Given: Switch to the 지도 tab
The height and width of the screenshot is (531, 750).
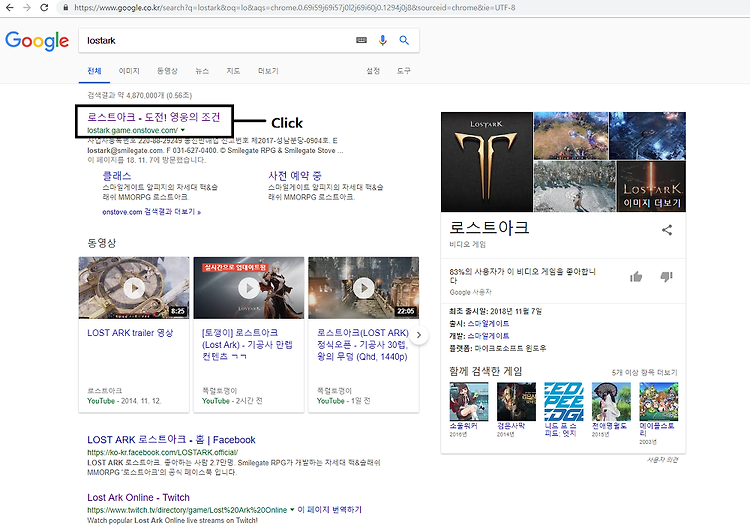Looking at the screenshot, I should pyautogui.click(x=233, y=71).
